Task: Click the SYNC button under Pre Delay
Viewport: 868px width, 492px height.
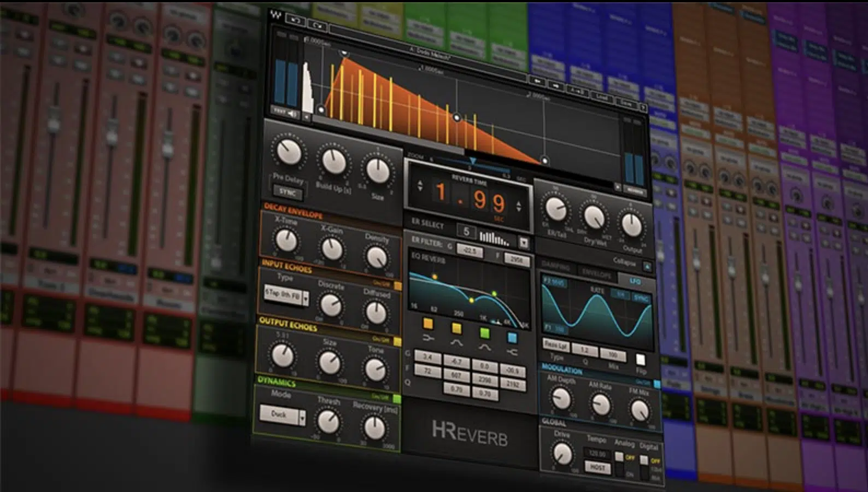Action: (288, 192)
